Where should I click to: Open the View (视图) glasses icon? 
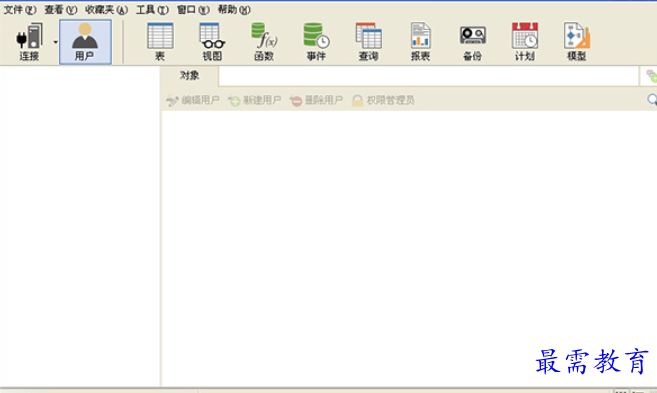point(212,42)
